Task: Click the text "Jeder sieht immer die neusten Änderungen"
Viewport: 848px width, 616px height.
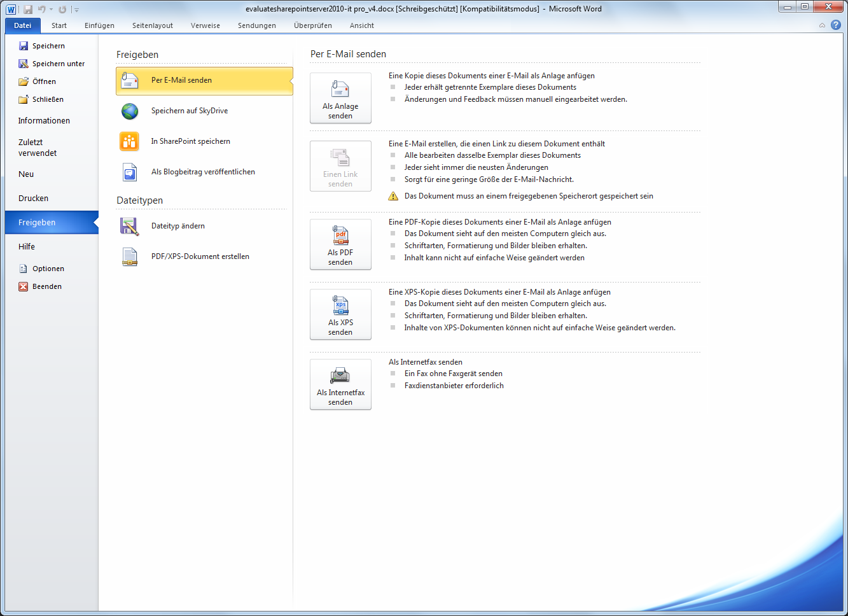Action: (476, 167)
